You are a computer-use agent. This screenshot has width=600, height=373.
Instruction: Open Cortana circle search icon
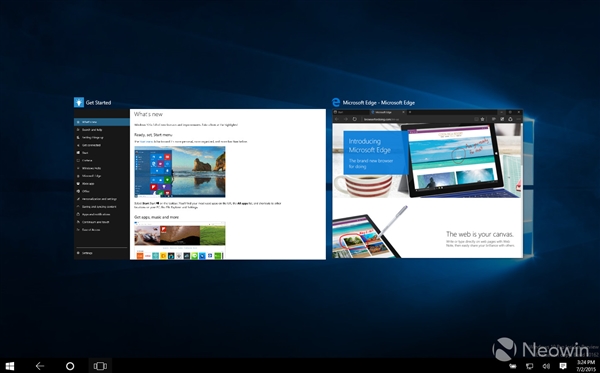(70, 366)
